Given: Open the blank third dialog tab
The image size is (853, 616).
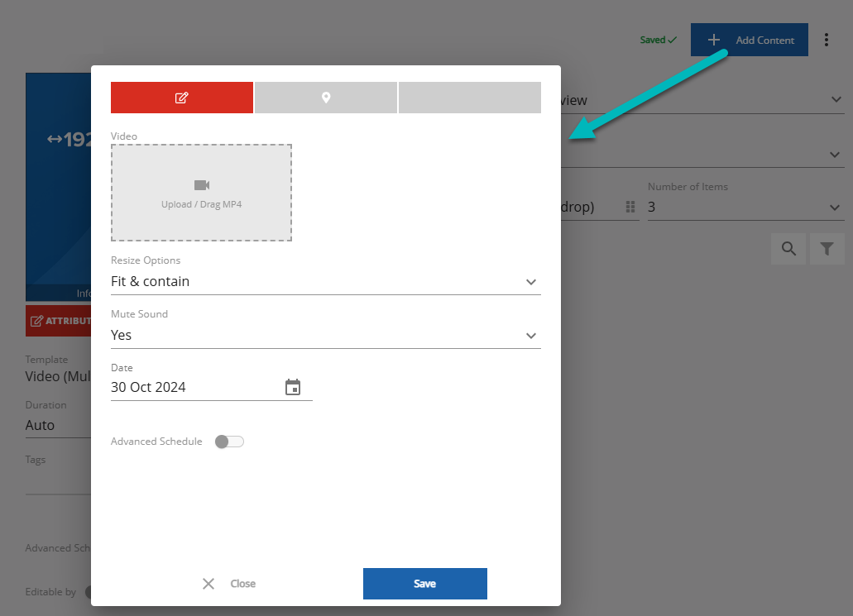Looking at the screenshot, I should pyautogui.click(x=469, y=98).
